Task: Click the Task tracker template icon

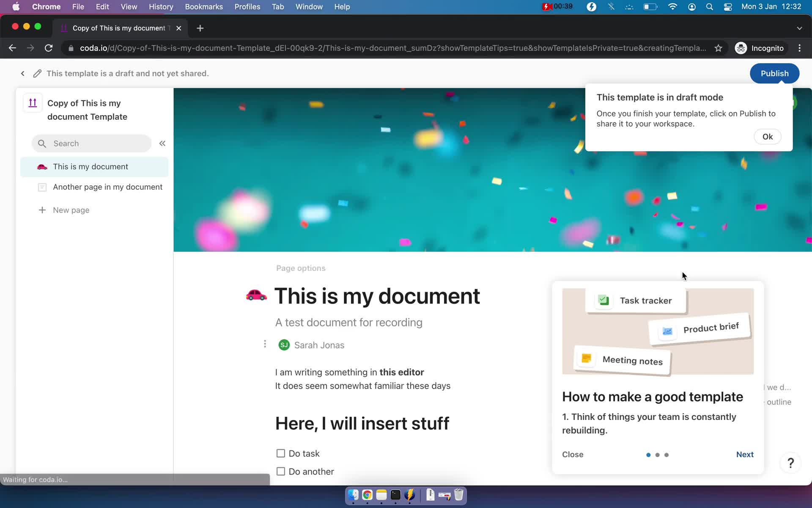Action: click(603, 300)
